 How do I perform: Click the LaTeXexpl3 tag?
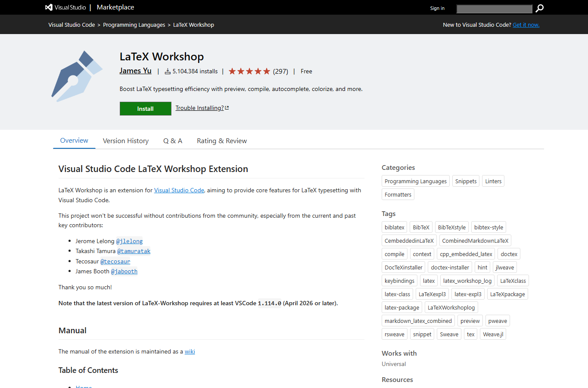click(x=432, y=294)
